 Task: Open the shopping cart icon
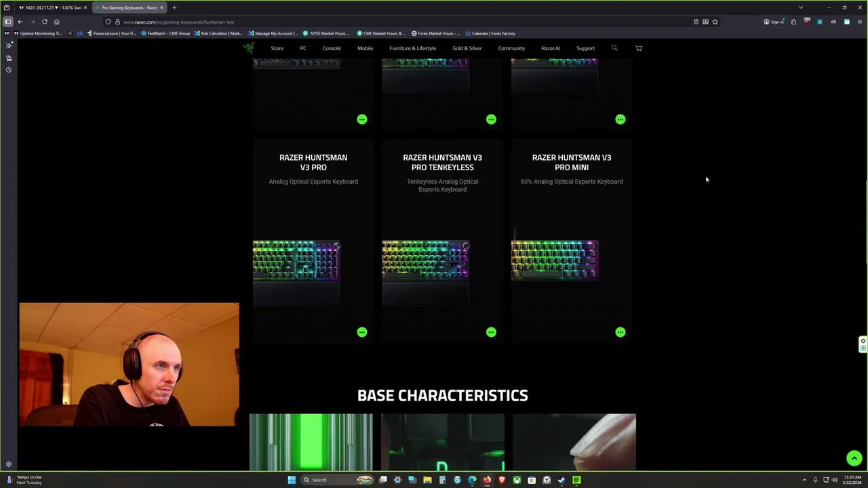(x=638, y=48)
